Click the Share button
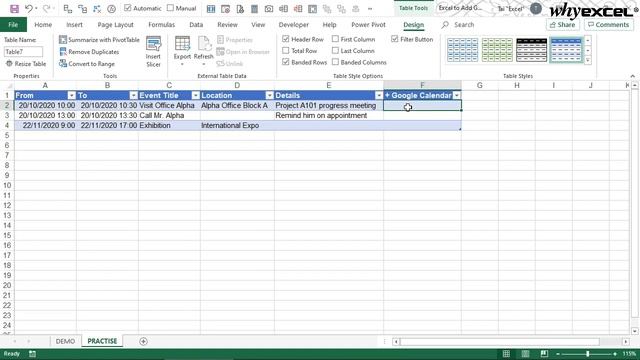Viewport: 640px width, 360px height. point(562,25)
